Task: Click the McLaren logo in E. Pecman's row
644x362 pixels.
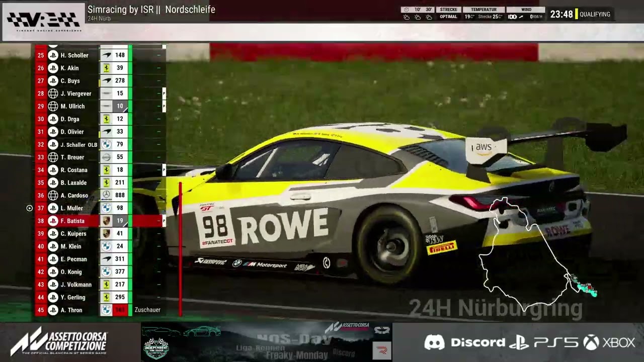Action: 106,259
